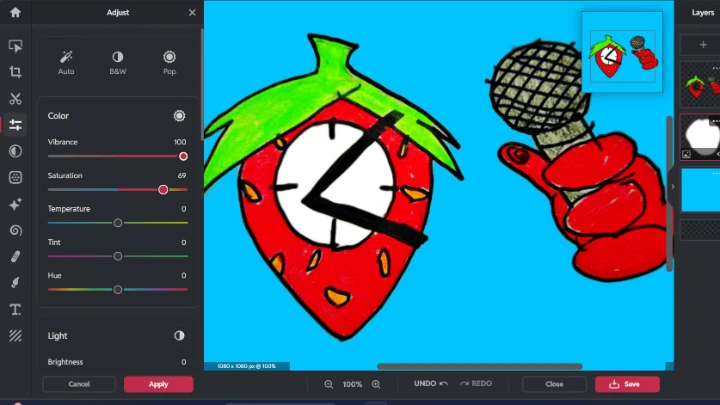Add a new layer with plus button
The image size is (720, 405).
703,45
